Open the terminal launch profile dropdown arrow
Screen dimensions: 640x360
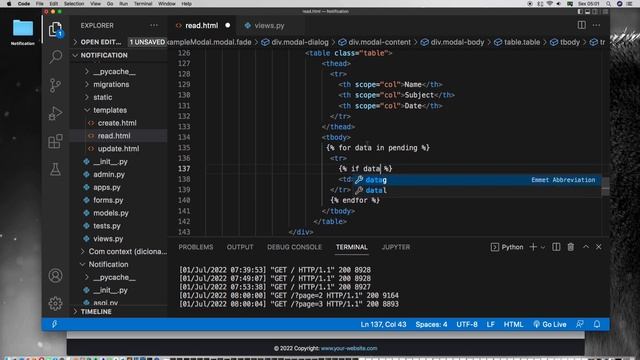coord(543,247)
